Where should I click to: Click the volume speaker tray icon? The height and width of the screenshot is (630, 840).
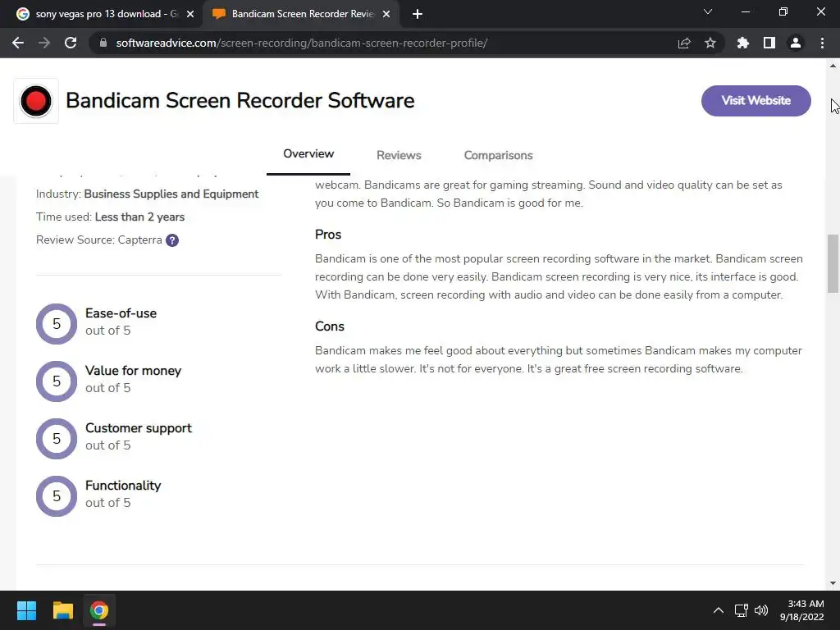(x=761, y=610)
